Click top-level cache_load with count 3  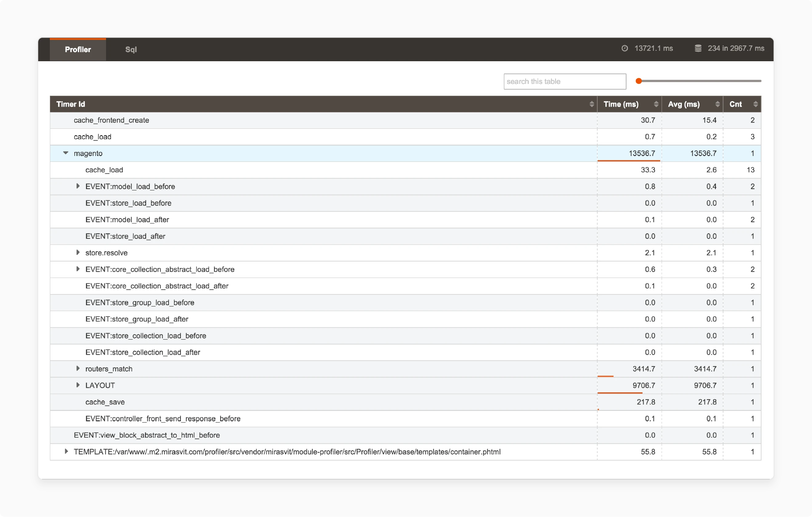(92, 137)
